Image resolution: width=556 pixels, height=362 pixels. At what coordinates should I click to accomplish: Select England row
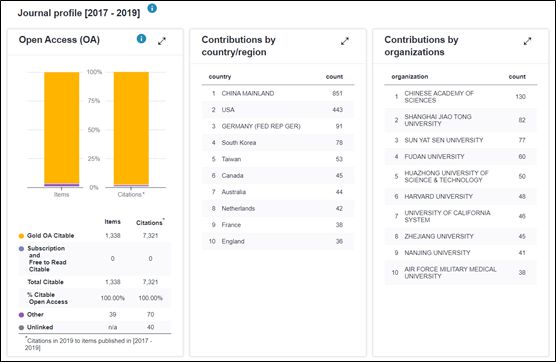(x=278, y=241)
